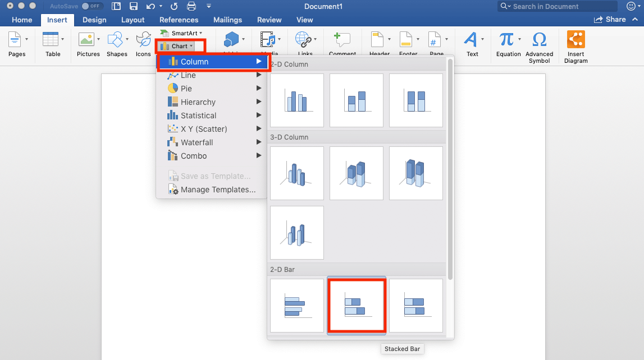Open the Text tool icon

(x=471, y=40)
